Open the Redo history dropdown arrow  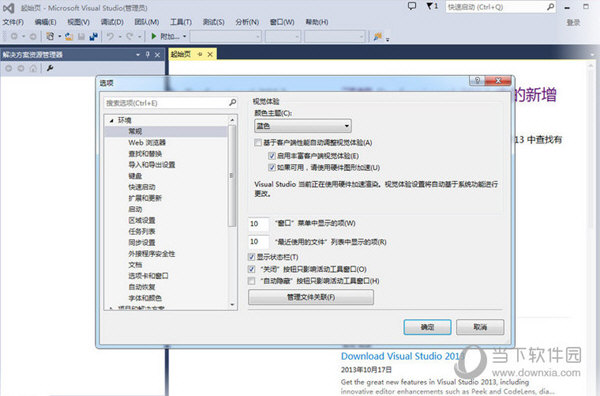(139, 37)
